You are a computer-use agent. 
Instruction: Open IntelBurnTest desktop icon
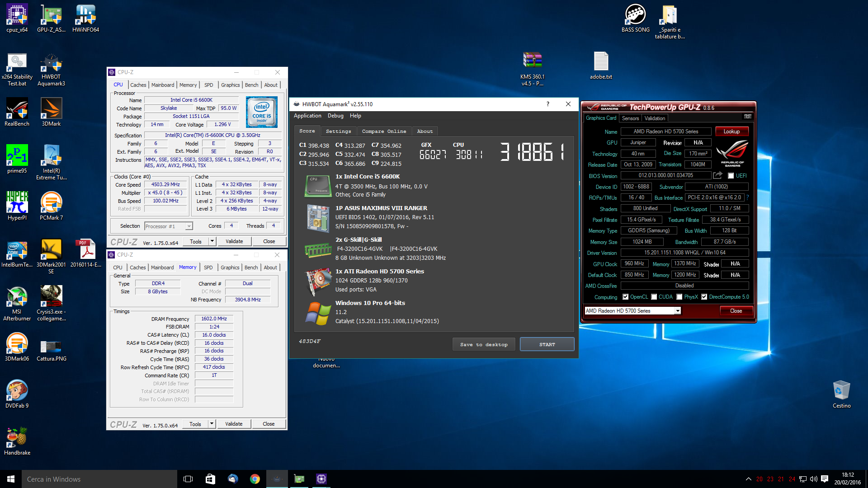click(17, 253)
